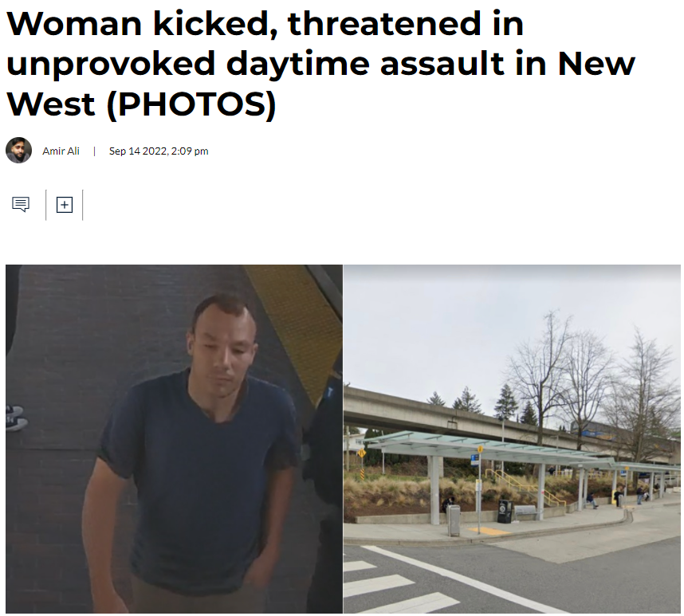
Task: Open author Amir Ali's avatar photo
Action: coord(19,151)
